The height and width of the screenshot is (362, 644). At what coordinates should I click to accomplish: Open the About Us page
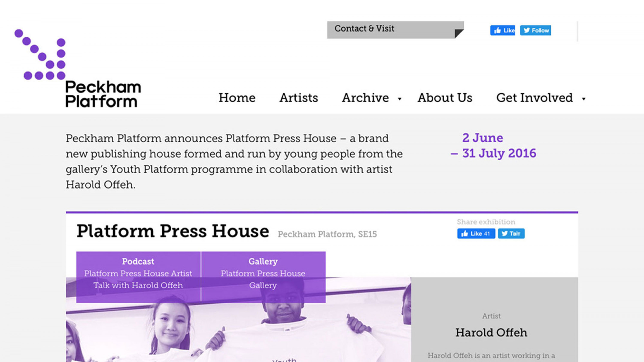tap(445, 98)
